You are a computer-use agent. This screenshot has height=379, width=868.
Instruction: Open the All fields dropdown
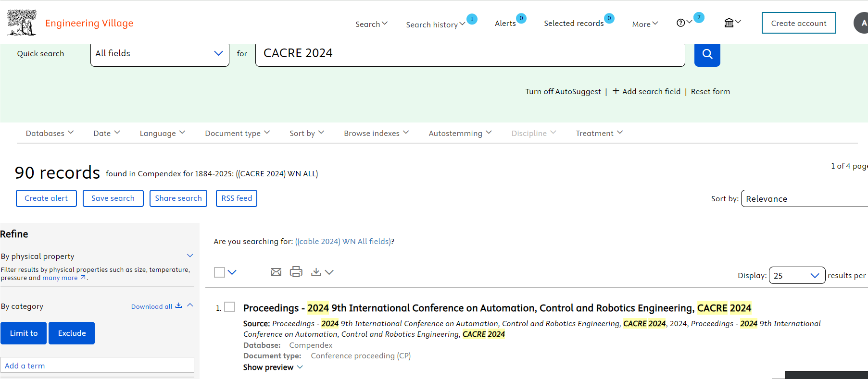pyautogui.click(x=160, y=54)
